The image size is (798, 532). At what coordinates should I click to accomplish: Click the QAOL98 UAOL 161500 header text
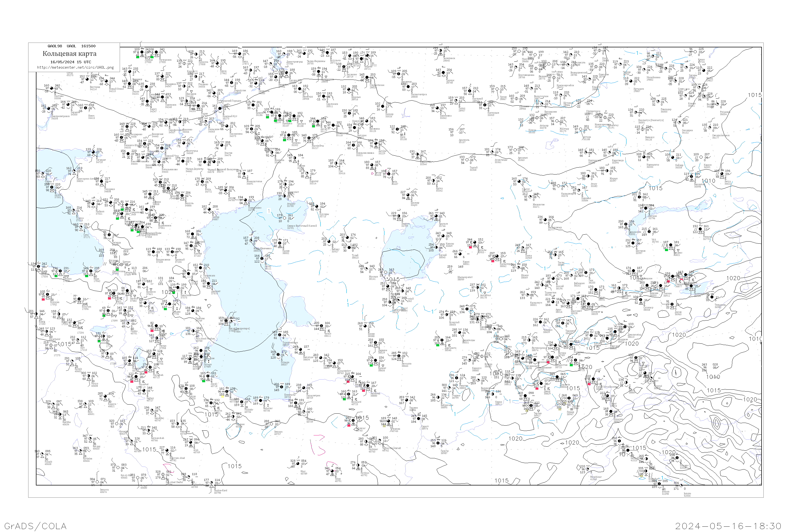[x=72, y=46]
